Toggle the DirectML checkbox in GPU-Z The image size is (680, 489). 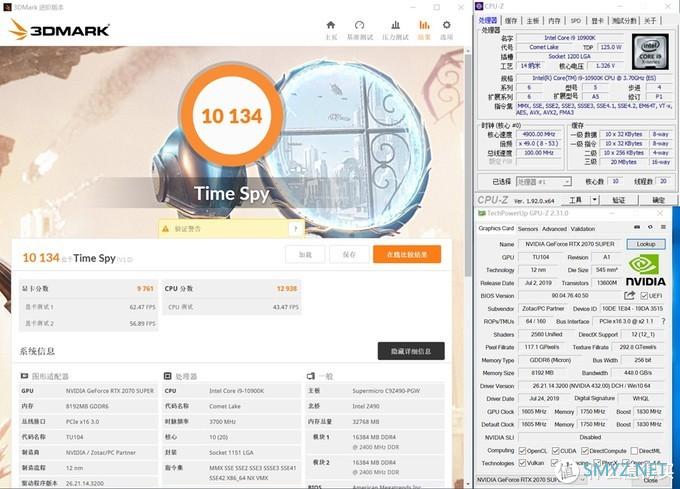[634, 451]
